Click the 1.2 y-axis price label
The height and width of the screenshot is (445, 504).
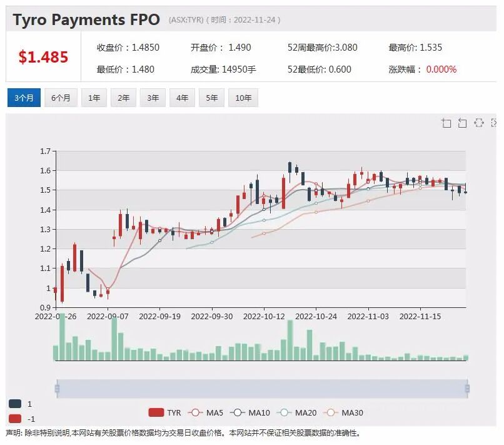(45, 248)
